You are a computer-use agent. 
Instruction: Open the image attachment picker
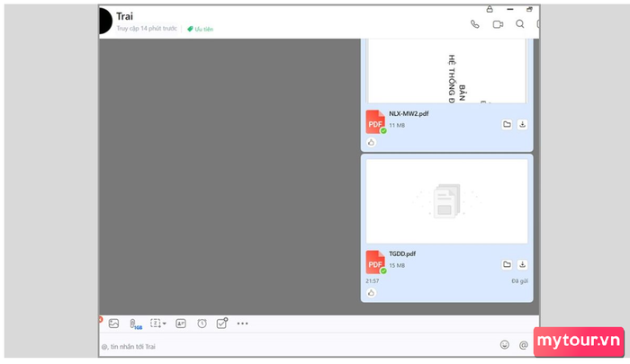coord(114,324)
